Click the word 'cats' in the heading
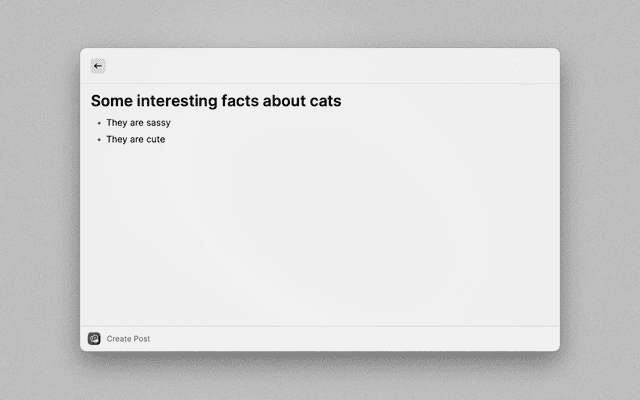The width and height of the screenshot is (640, 400). click(x=323, y=101)
